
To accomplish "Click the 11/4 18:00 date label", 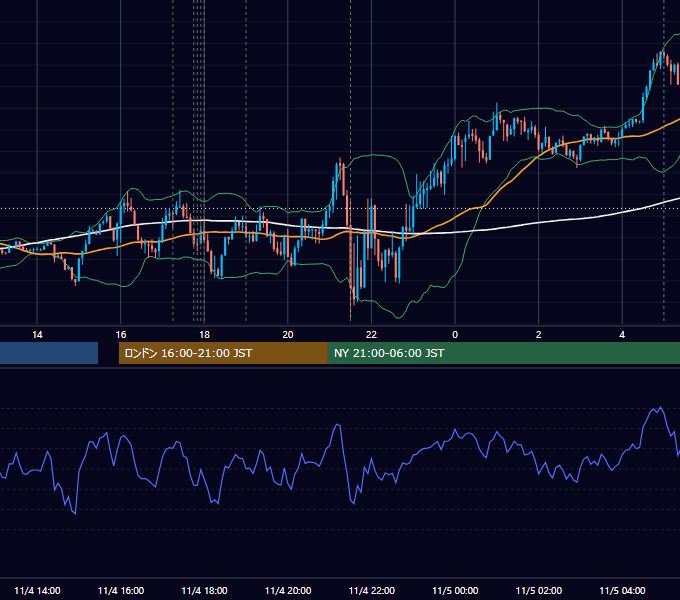I will (x=204, y=590).
